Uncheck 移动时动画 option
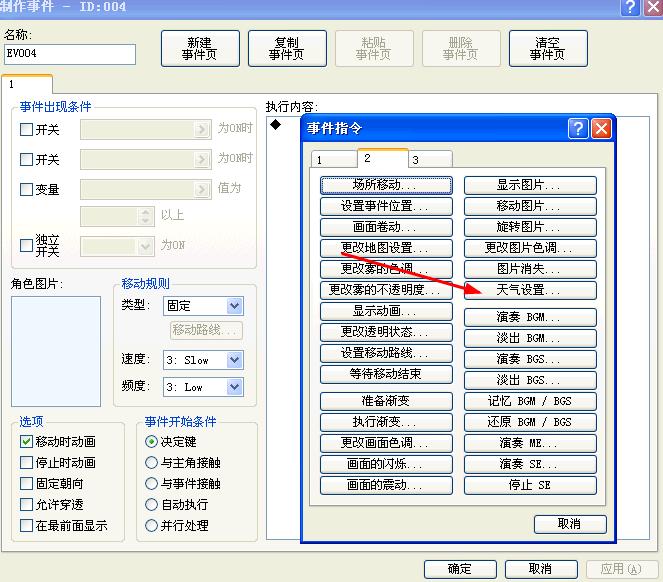The image size is (663, 582). pyautogui.click(x=26, y=442)
